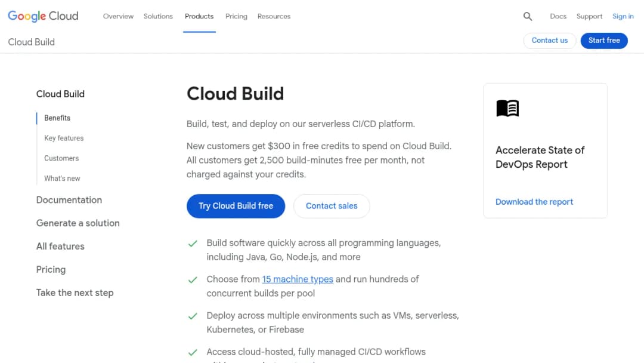Open Pricing in the sidebar
The image size is (644, 363).
pyautogui.click(x=51, y=270)
